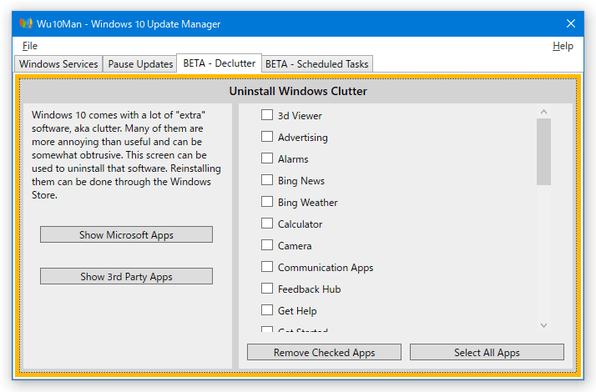Open the BETA - Scheduled Tasks tab

coord(317,64)
